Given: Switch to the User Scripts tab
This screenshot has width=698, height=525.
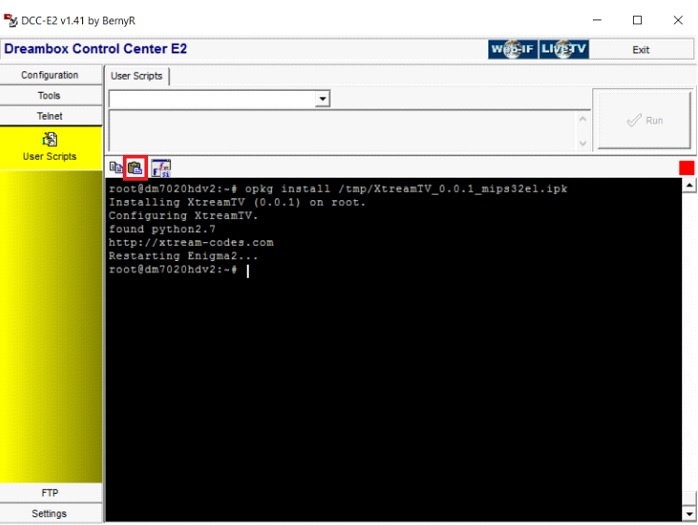Looking at the screenshot, I should pos(138,76).
